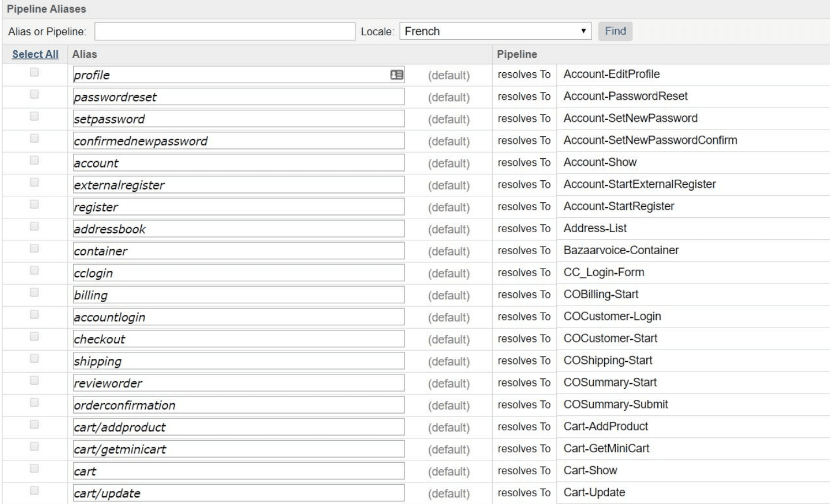Tick the cart/getminicart row checkbox

34,447
